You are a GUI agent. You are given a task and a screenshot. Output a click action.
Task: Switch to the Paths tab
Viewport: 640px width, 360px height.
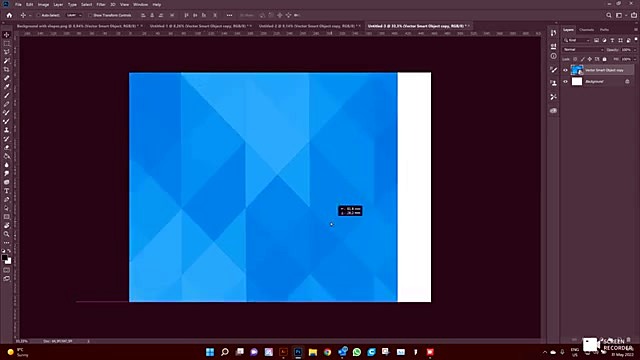click(604, 30)
